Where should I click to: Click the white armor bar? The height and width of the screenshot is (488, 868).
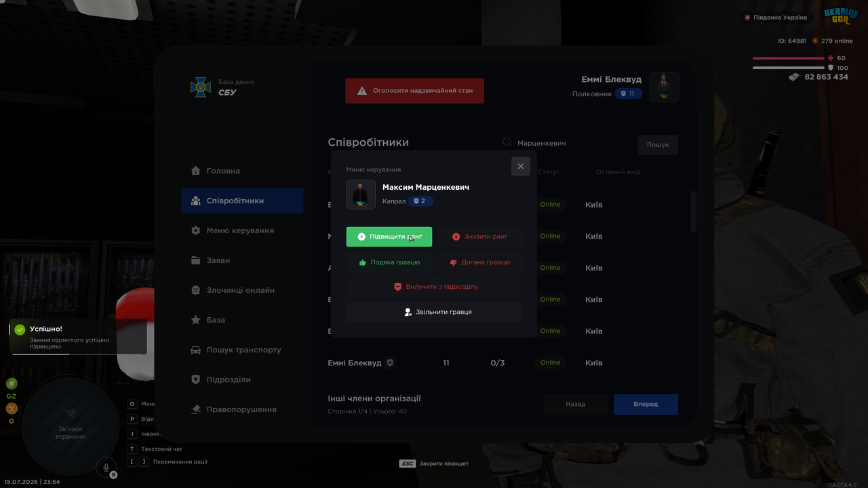point(788,68)
